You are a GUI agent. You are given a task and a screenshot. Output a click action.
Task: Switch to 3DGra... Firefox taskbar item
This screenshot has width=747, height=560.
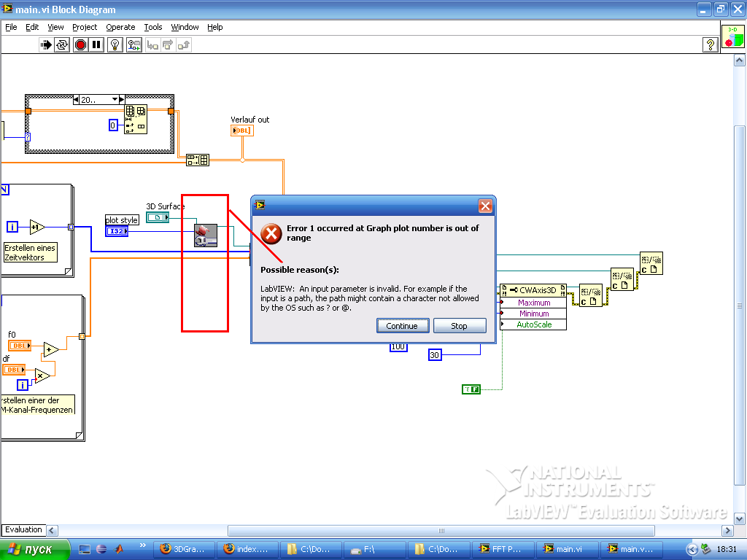point(183,550)
